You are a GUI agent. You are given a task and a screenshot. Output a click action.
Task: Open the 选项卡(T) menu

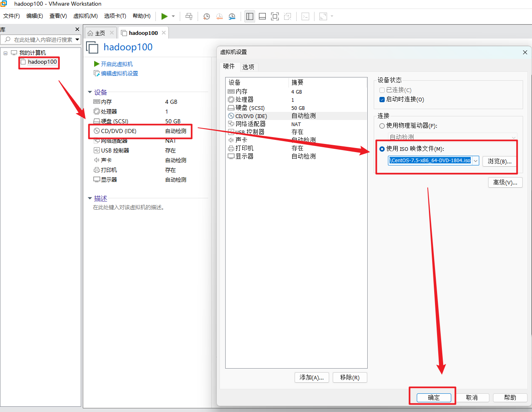(115, 16)
